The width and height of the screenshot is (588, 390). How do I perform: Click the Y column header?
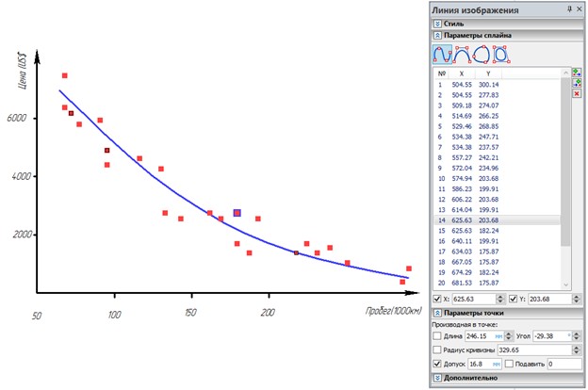coord(488,73)
